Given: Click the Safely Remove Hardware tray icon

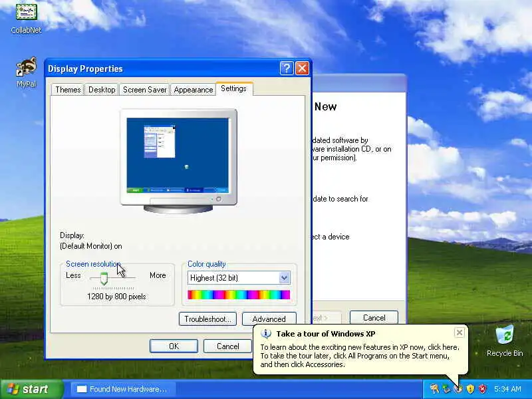Looking at the screenshot, I should coord(446,389).
